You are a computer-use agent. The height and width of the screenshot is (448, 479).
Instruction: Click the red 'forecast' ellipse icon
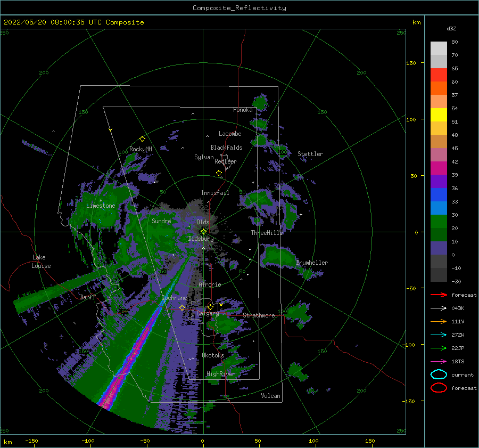click(x=439, y=388)
